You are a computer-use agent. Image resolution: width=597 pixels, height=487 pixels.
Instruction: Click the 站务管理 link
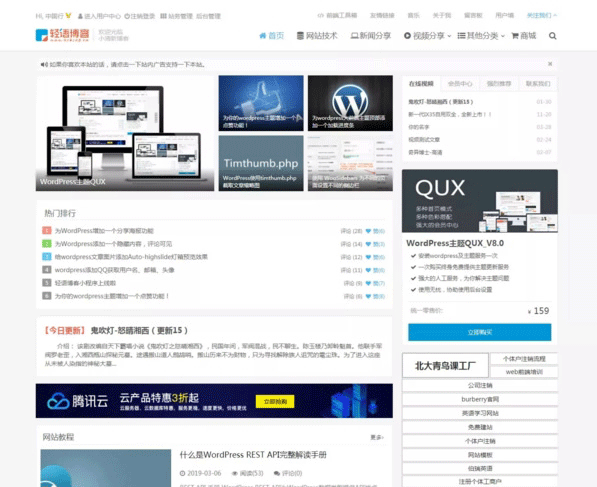tap(176, 16)
